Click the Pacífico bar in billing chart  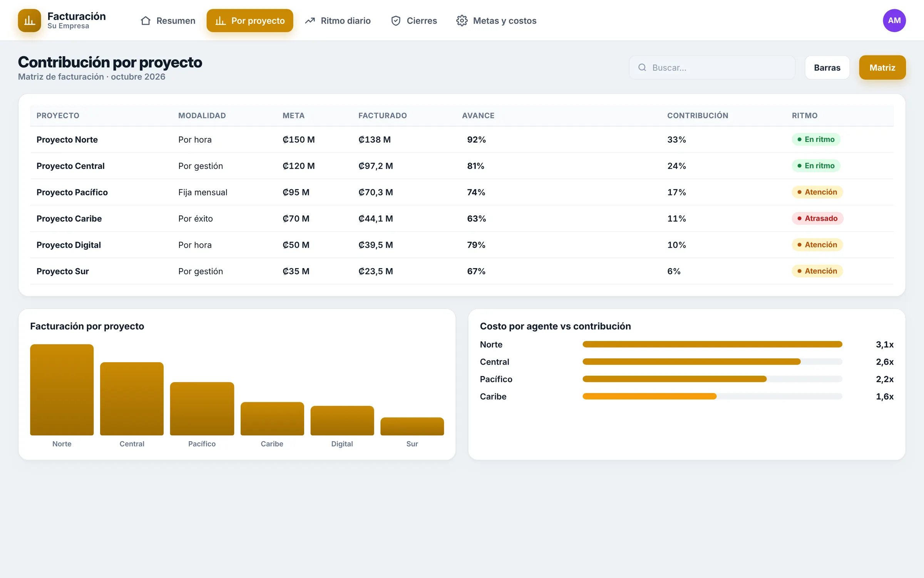click(x=202, y=408)
